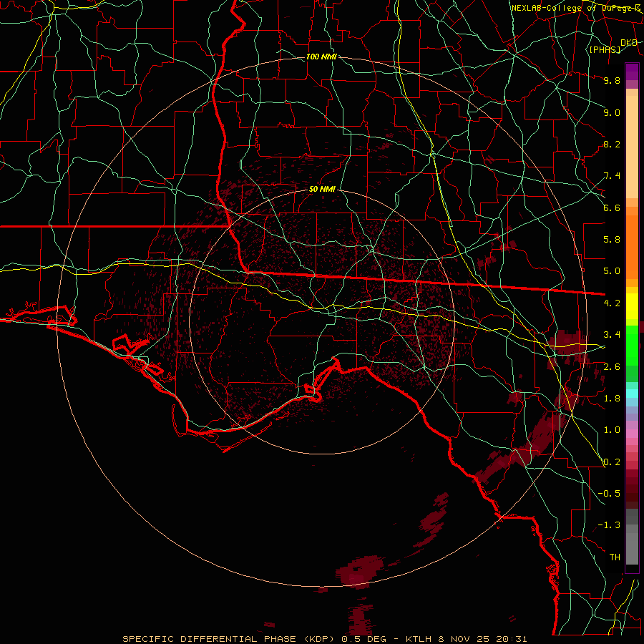644x644 pixels.
Task: Pick the cyan band on the color scale
Action: 632,394
